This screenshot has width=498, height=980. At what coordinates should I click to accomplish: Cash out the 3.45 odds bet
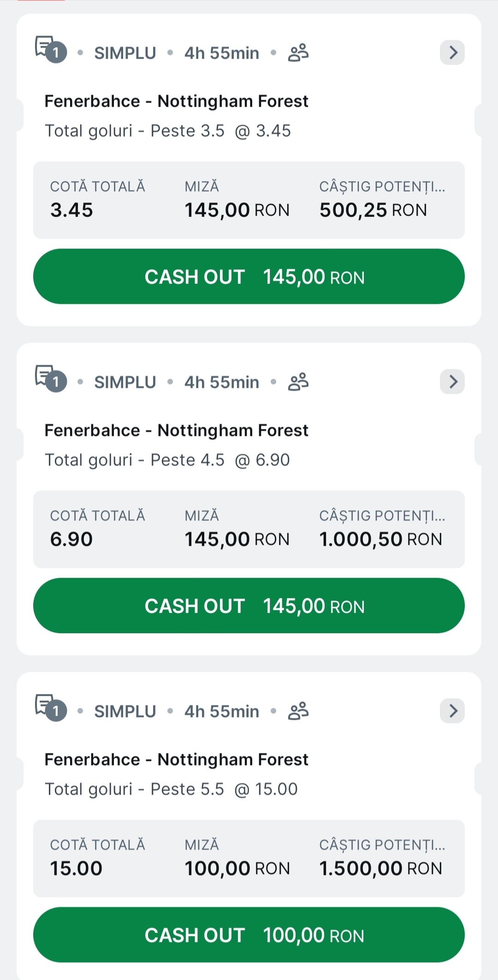point(249,277)
